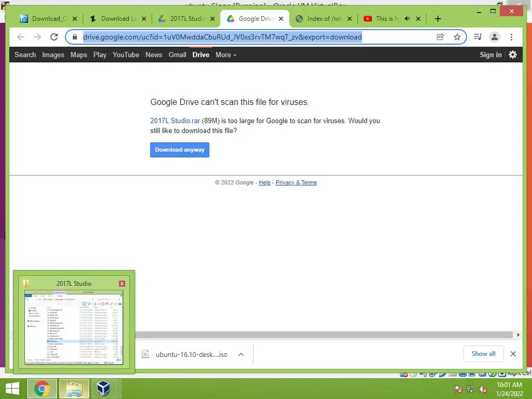Close the 2017L Studio browser tab
Screen dimensions: 532x399
[x=212, y=19]
